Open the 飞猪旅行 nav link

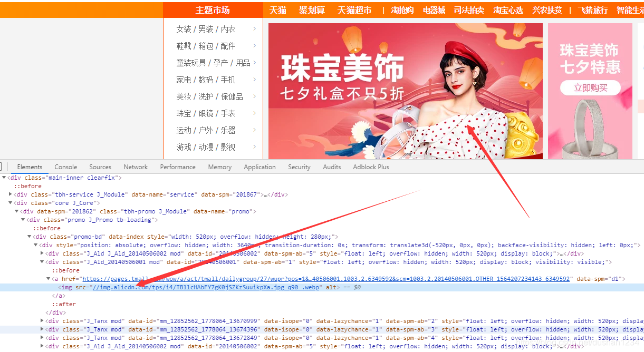(x=593, y=10)
